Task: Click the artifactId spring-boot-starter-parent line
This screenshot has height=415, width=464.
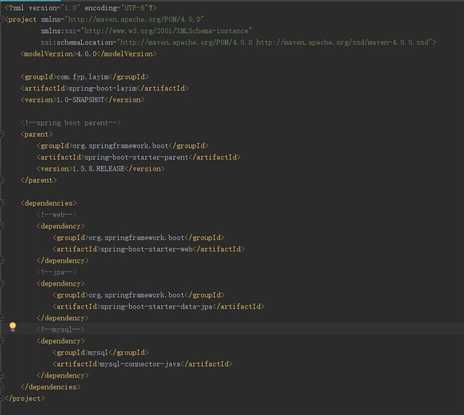Action: point(139,157)
